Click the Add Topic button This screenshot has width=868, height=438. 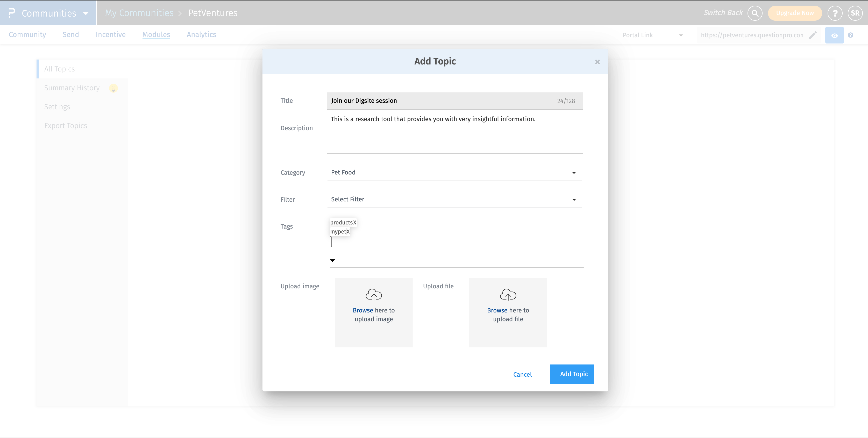click(572, 374)
